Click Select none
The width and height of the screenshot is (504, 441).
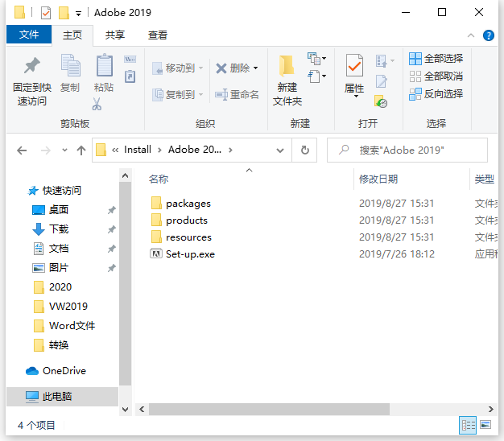click(436, 76)
